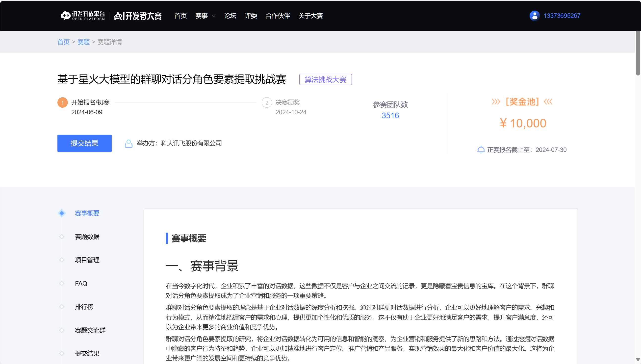Select FAQ in the sidebar
Image resolution: width=641 pixels, height=364 pixels.
click(81, 283)
